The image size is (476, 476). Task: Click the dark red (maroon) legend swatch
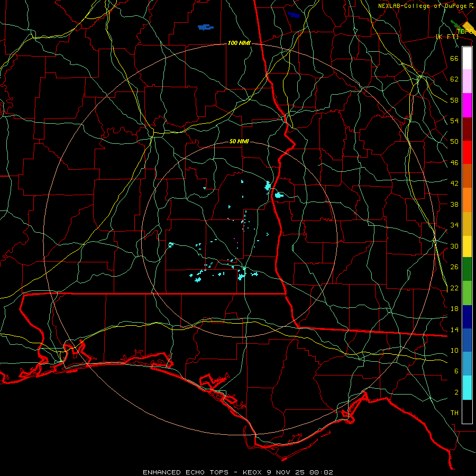(467, 129)
